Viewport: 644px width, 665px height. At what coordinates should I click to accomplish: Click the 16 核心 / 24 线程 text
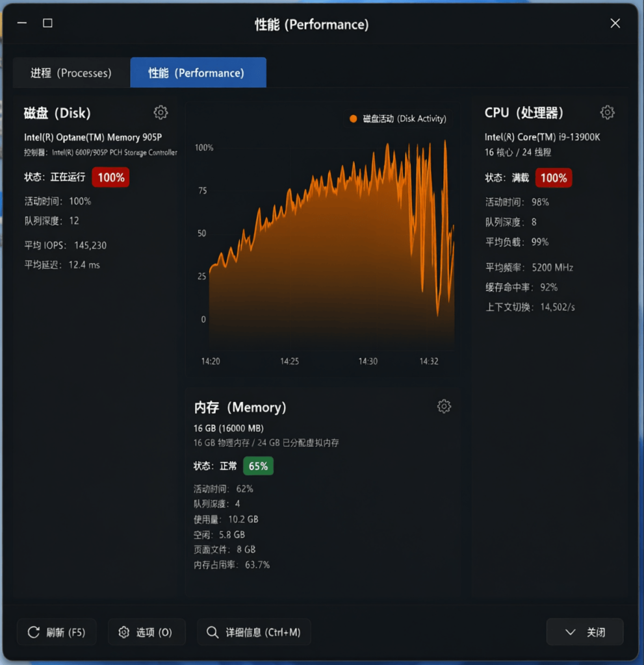(x=518, y=152)
